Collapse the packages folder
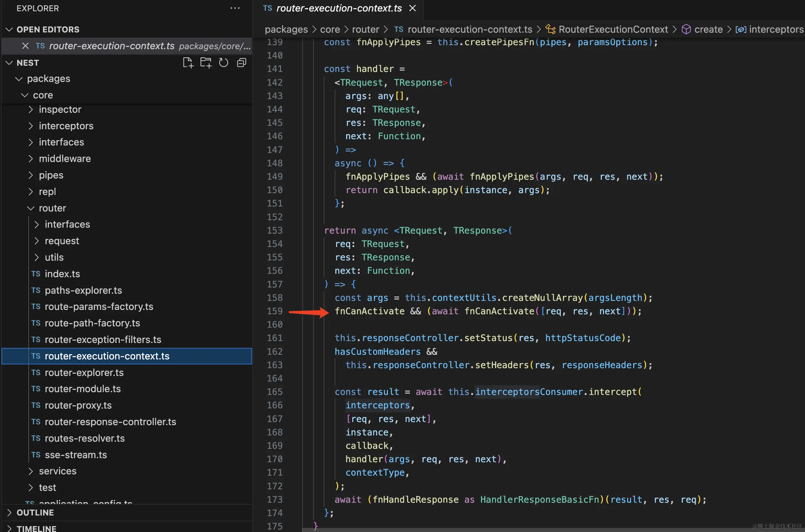 (19, 79)
